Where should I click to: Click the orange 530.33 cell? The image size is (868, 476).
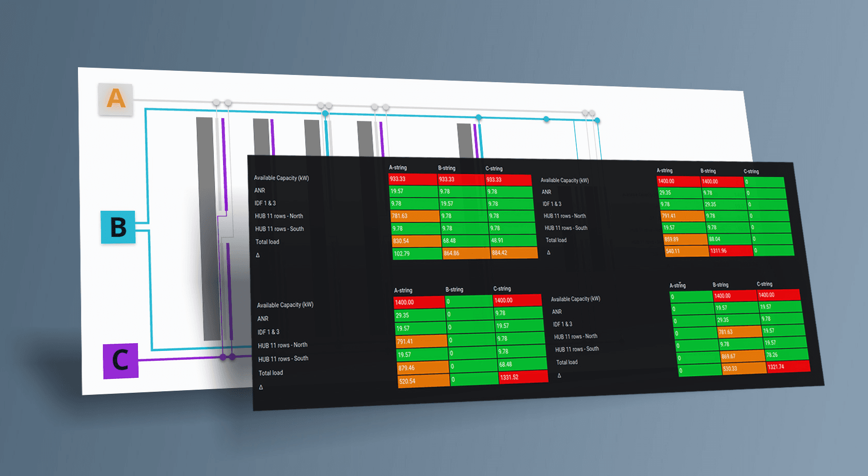(x=744, y=368)
